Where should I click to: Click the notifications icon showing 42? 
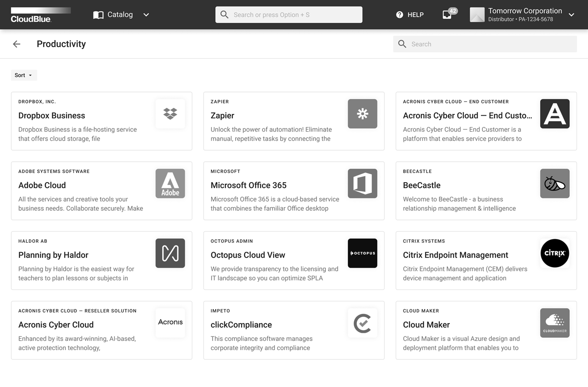click(447, 15)
